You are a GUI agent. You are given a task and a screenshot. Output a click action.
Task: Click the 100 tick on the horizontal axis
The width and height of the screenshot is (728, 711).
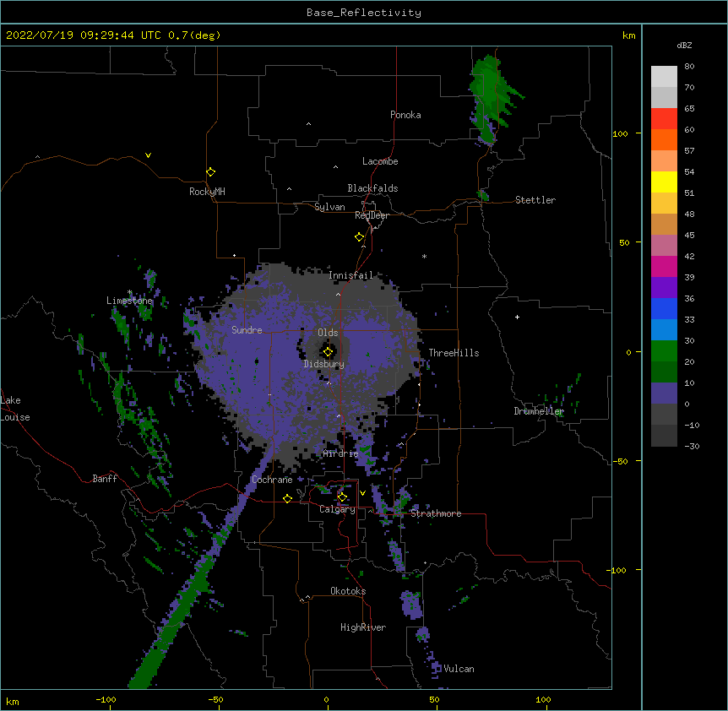(x=543, y=699)
